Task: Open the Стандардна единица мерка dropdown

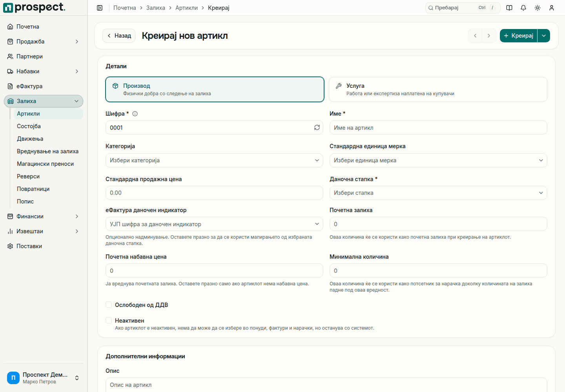Action: [438, 160]
